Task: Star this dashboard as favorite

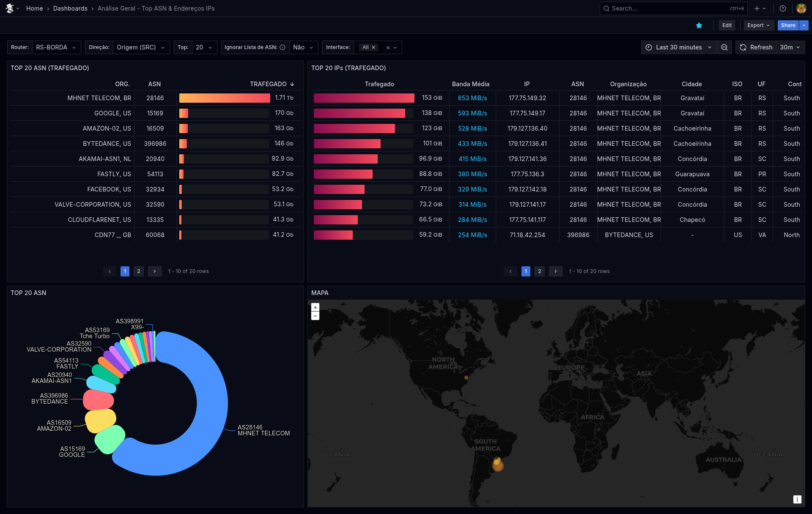Action: tap(699, 25)
